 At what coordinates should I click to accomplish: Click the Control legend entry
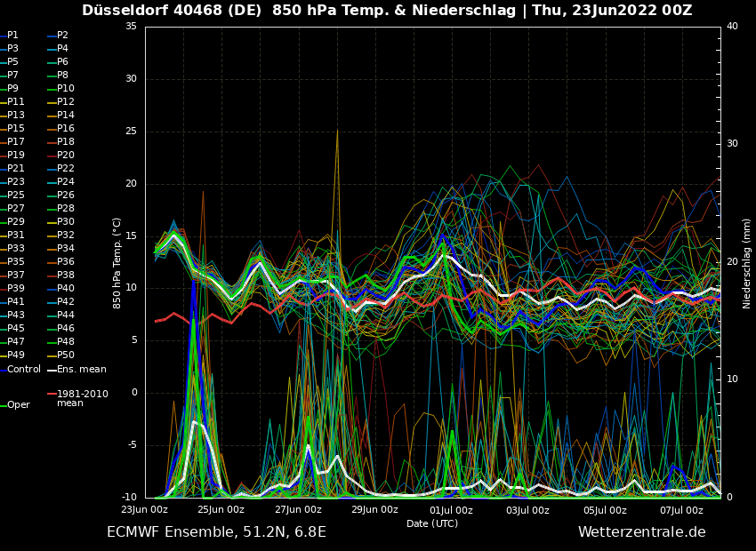[24, 369]
